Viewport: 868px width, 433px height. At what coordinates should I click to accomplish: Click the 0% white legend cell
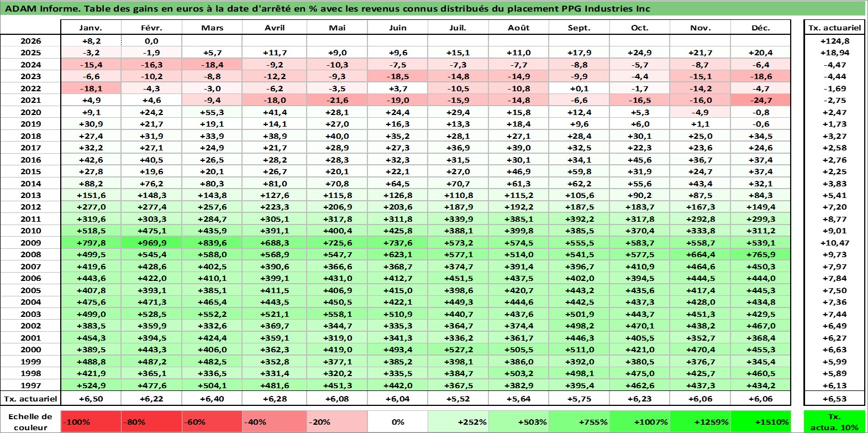[398, 421]
